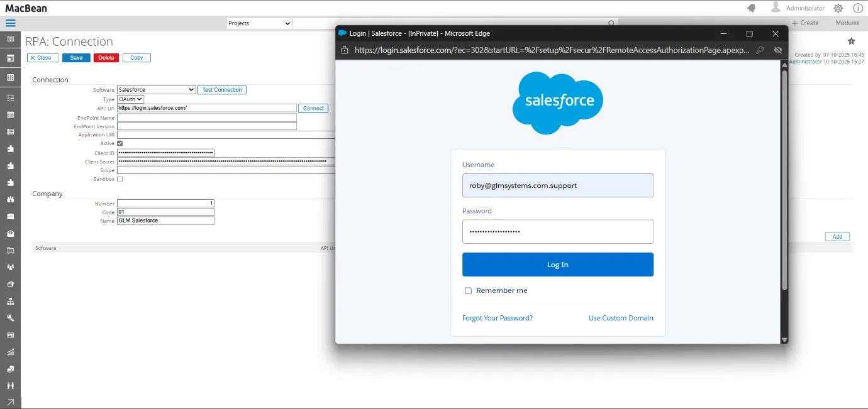Screen dimensions: 868x409
Task: Open the binoculars sidebar icon
Action: [11, 200]
